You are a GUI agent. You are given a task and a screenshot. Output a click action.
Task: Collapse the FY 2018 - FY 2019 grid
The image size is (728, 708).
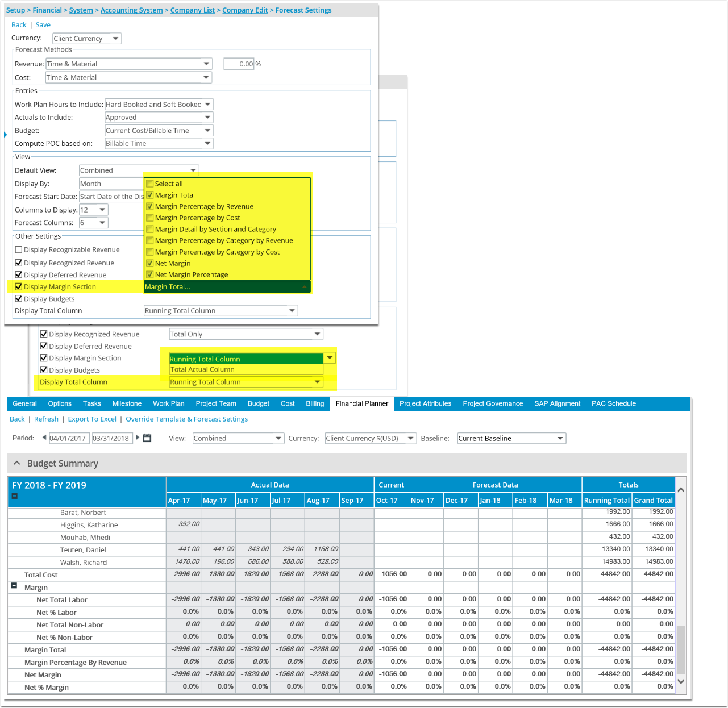[x=15, y=496]
